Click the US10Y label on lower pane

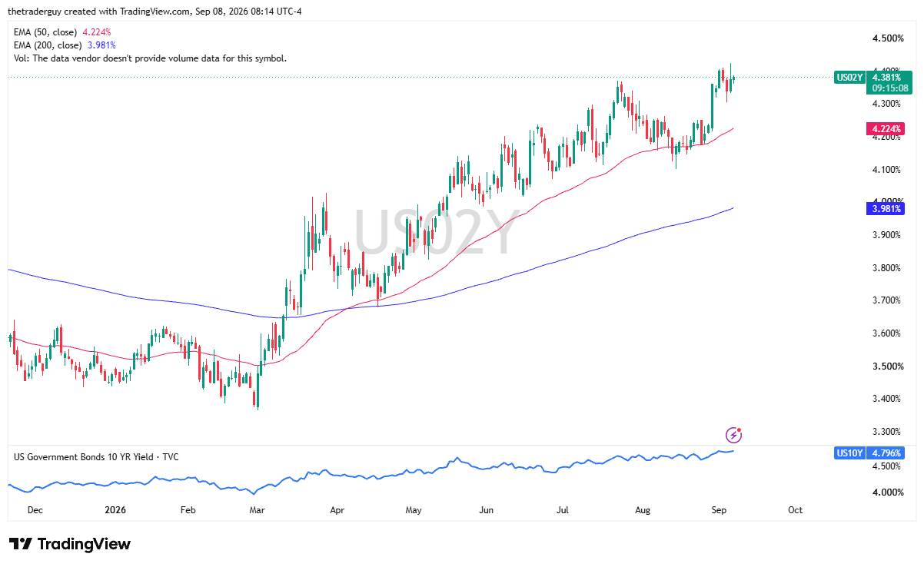point(849,453)
